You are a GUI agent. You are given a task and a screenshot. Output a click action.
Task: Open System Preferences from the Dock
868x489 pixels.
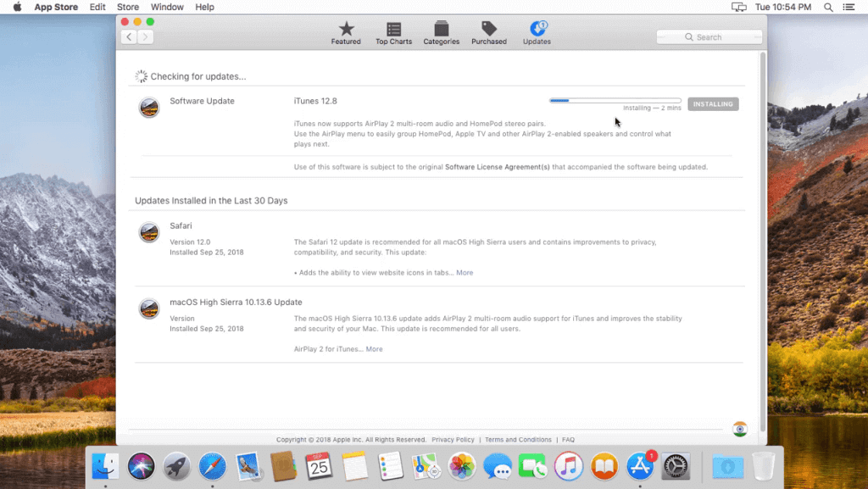674,465
